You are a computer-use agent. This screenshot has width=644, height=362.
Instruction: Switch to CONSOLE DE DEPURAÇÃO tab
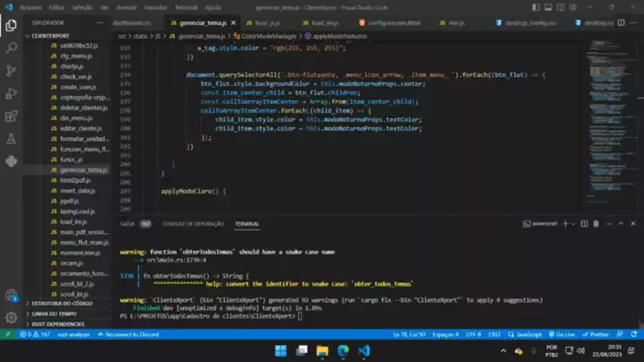(x=193, y=224)
